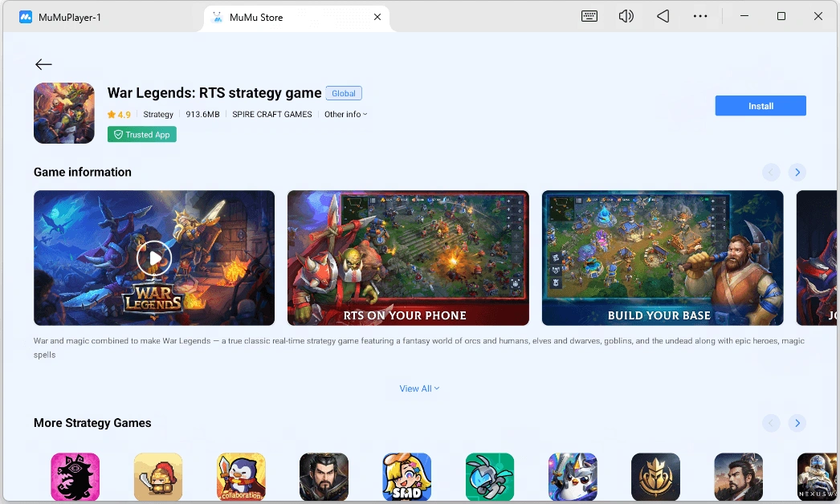Click the Strategy category label
840x504 pixels.
(158, 114)
